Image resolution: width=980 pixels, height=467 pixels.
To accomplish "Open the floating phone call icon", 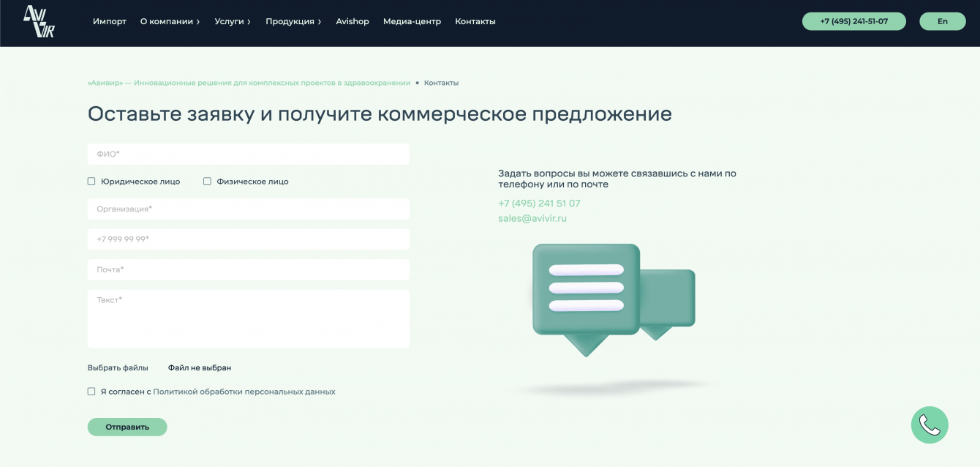I will [x=930, y=425].
